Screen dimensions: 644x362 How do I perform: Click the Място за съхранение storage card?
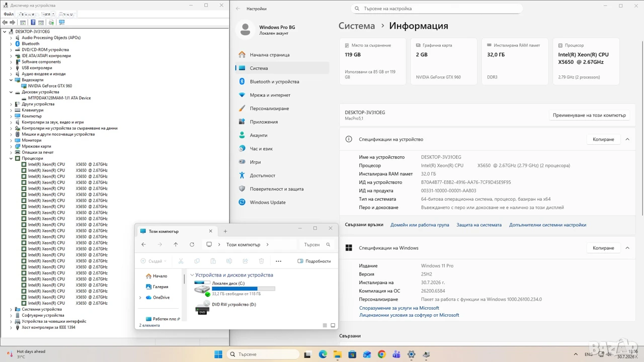(373, 61)
